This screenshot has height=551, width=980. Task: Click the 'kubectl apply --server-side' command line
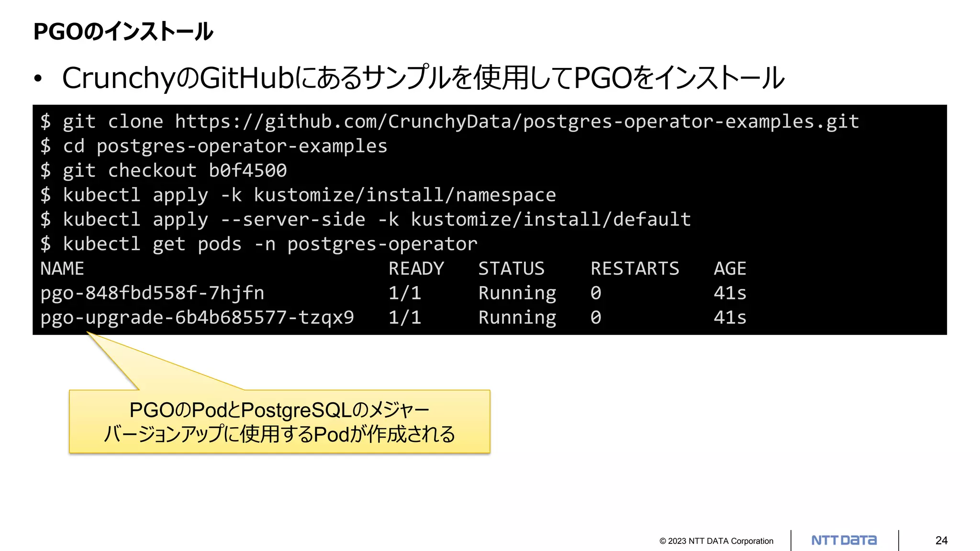pyautogui.click(x=366, y=220)
